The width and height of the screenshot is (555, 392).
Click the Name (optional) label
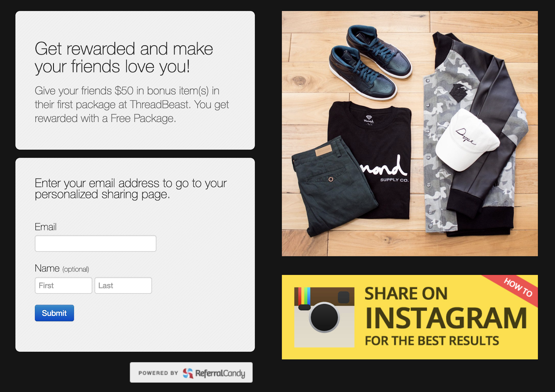tap(62, 268)
